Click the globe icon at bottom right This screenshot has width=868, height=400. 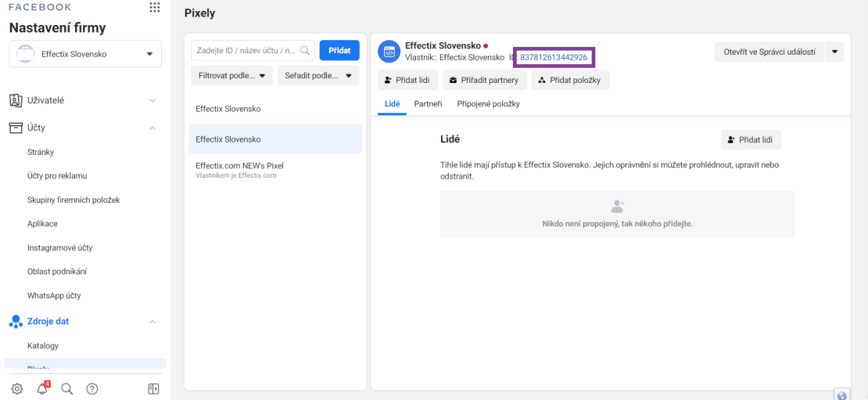point(842,395)
